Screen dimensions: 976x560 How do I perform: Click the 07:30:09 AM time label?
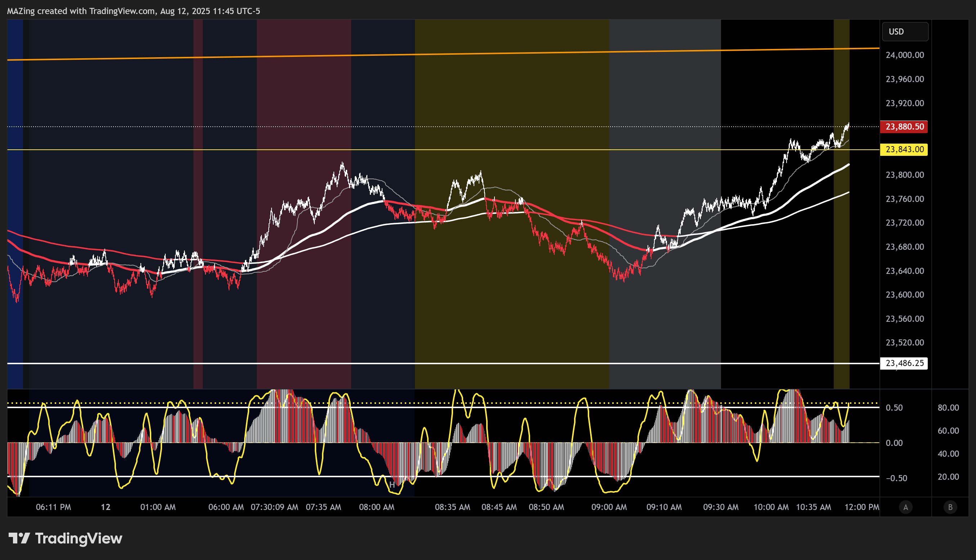274,507
